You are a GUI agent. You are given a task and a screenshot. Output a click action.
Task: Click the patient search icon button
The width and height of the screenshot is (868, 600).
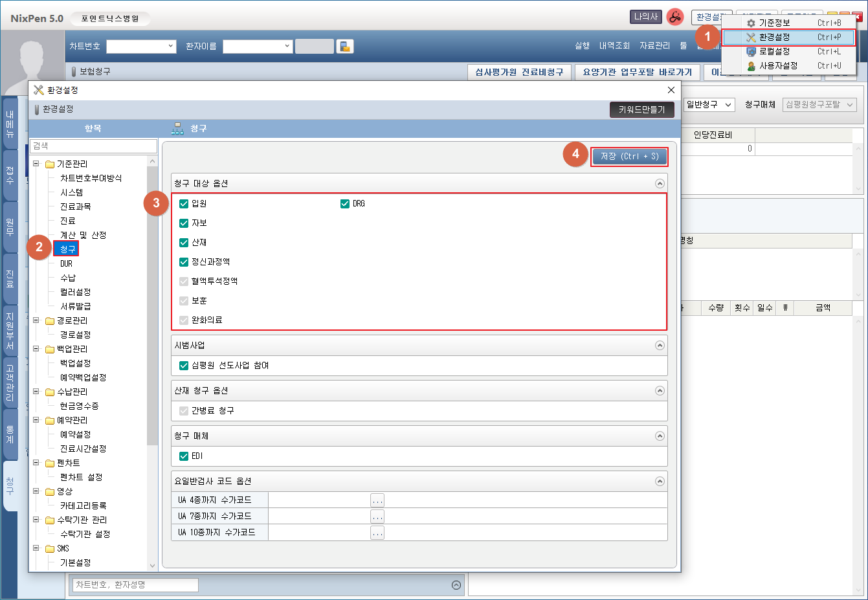click(x=345, y=47)
